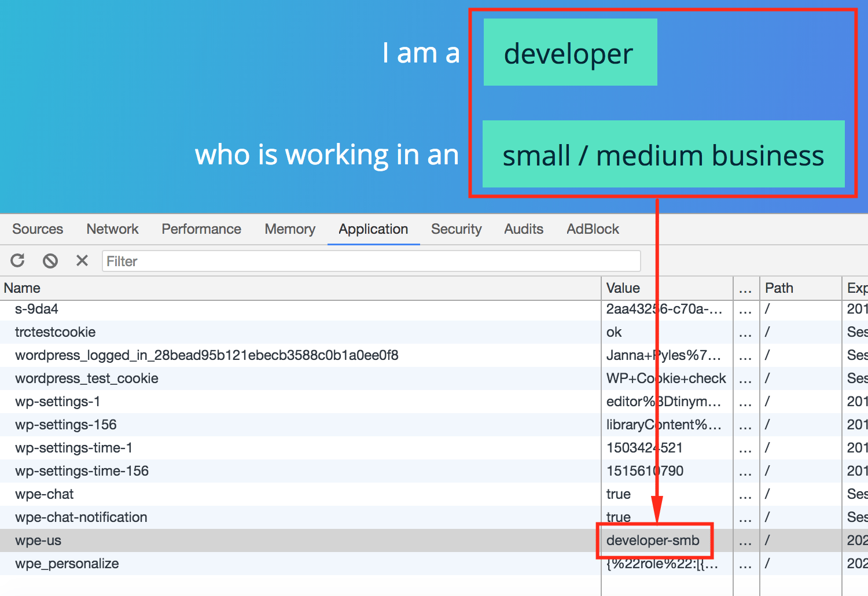
Task: Select the wpe-chat-notification cookie row
Action: pos(81,517)
